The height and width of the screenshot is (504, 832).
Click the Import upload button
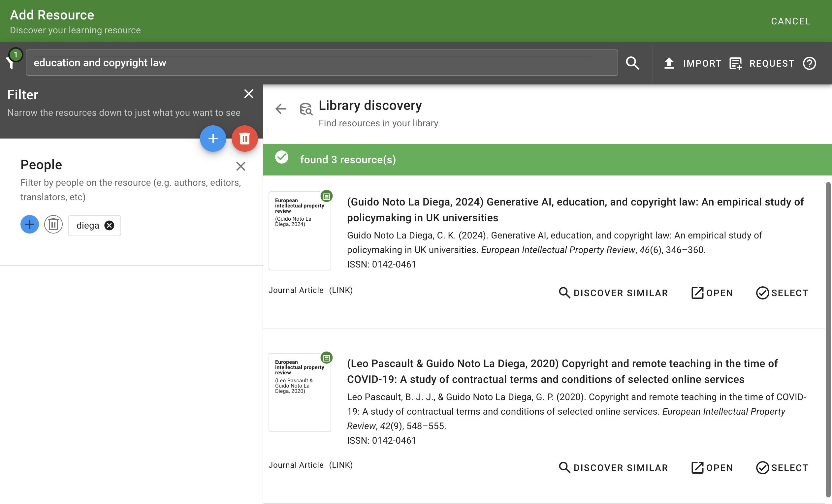(x=692, y=63)
